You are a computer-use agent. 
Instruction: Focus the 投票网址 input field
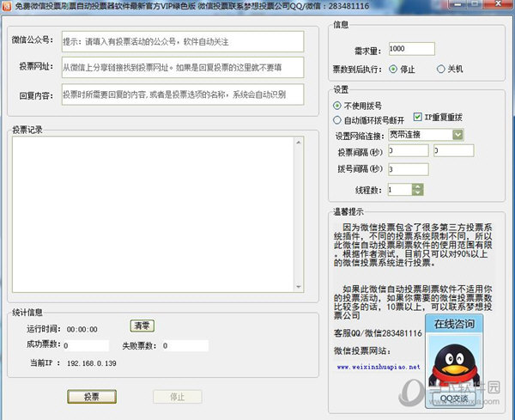[x=183, y=67]
